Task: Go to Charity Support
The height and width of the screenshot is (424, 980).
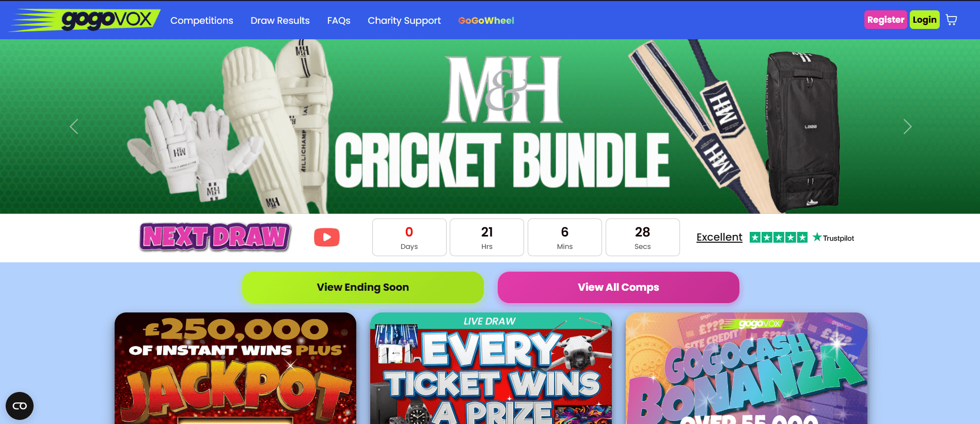Action: 404,21
